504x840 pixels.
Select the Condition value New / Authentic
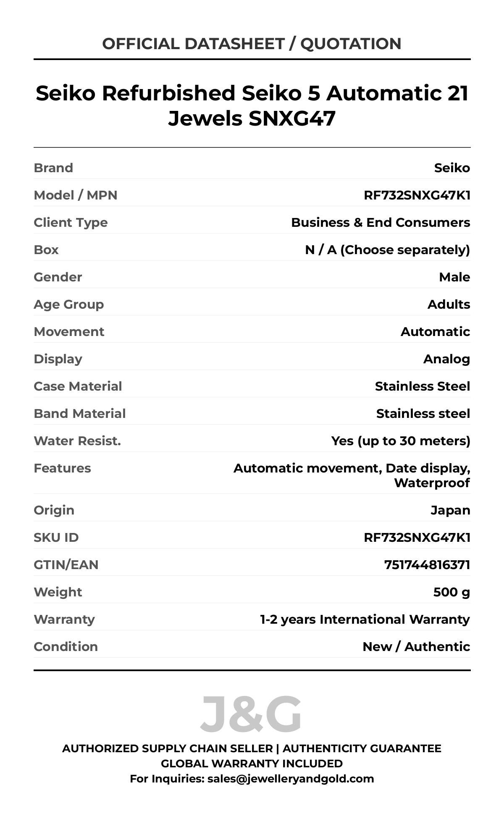coord(416,647)
